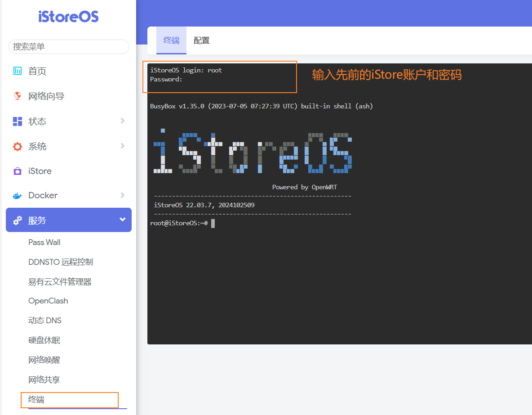Expand the Docker menu chevron
This screenshot has width=532, height=415.
pyautogui.click(x=123, y=195)
